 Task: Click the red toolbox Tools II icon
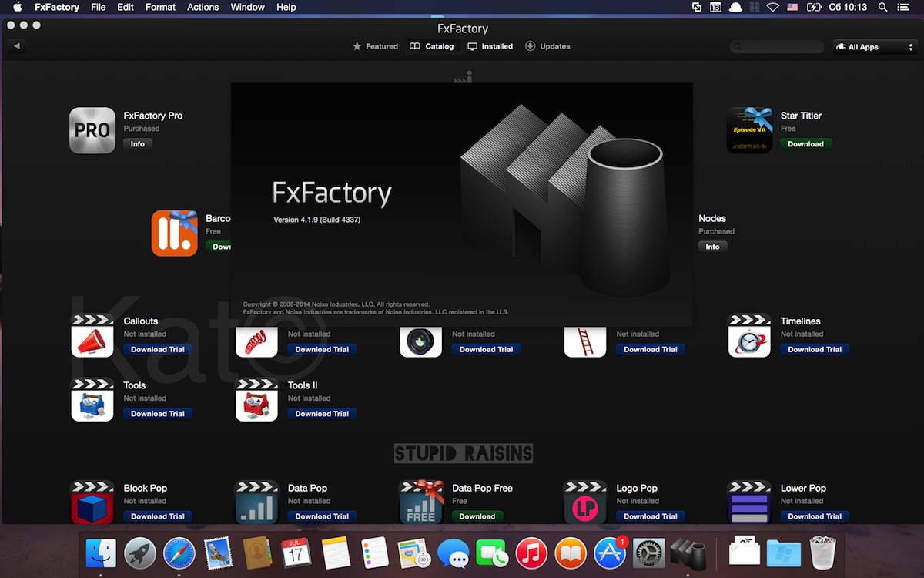point(256,400)
